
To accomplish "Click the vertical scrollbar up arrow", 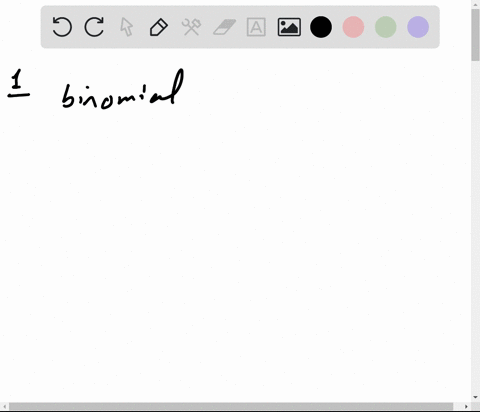I will pos(475,4).
